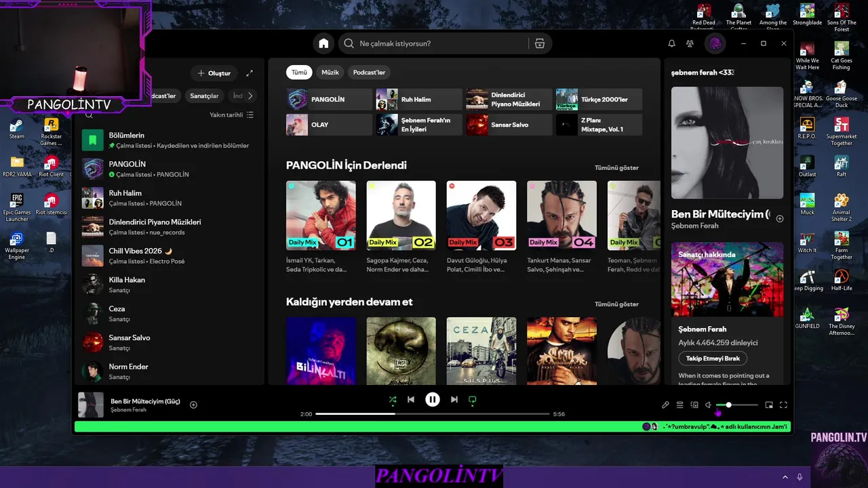
Task: Open the play queue icon
Action: pos(679,405)
